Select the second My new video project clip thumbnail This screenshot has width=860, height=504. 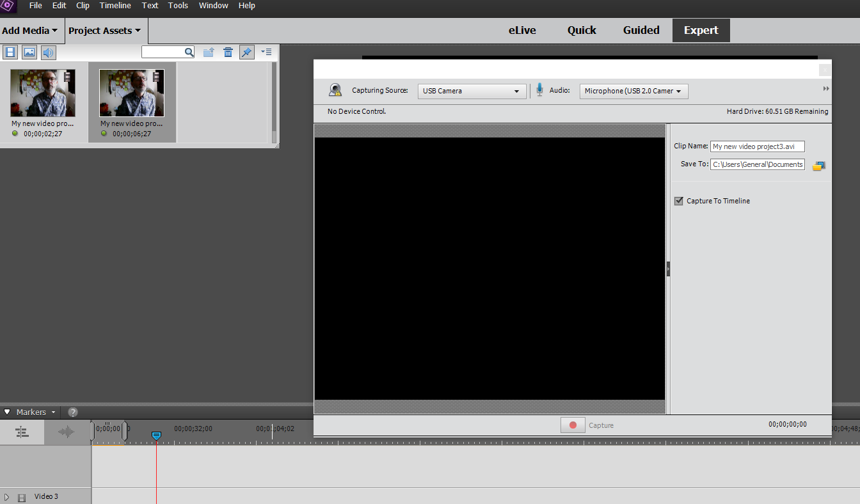[x=132, y=93]
